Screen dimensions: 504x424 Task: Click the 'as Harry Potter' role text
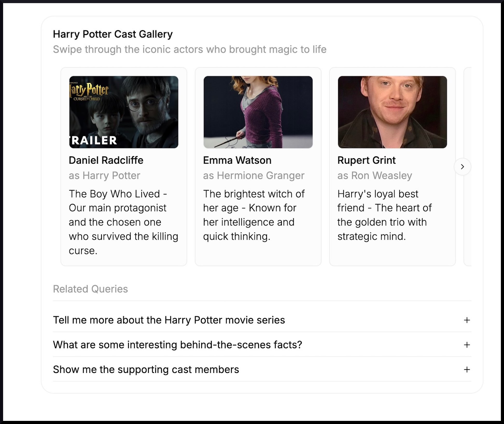point(104,176)
